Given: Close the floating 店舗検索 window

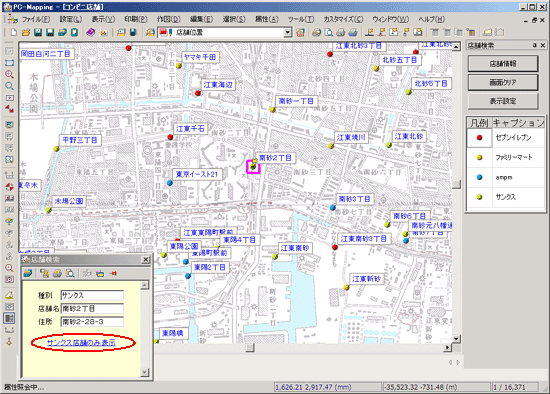Looking at the screenshot, I should tap(146, 260).
